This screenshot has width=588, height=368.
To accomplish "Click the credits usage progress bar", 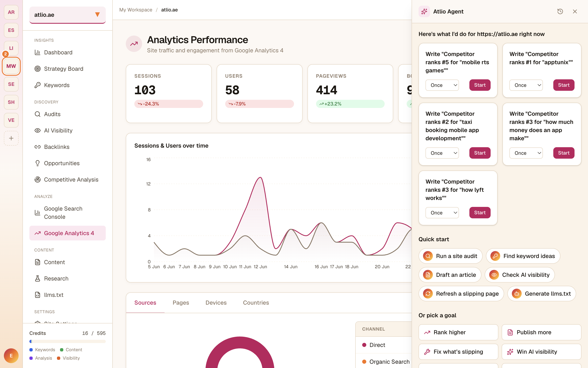I will coord(68,341).
